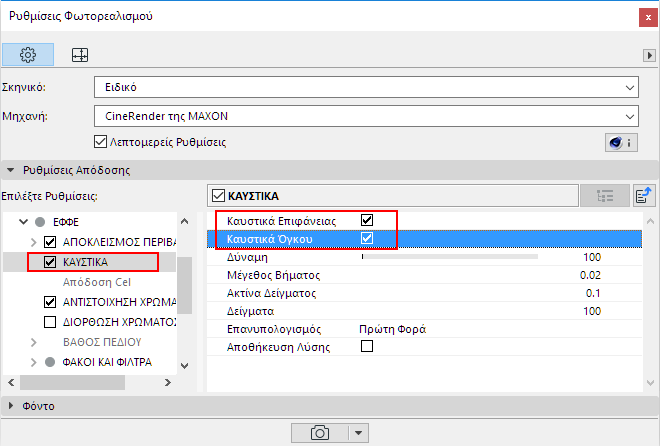Screen dimensions: 660x446
Task: Click the tree horizontal scroll right arrow
Action: (x=168, y=382)
